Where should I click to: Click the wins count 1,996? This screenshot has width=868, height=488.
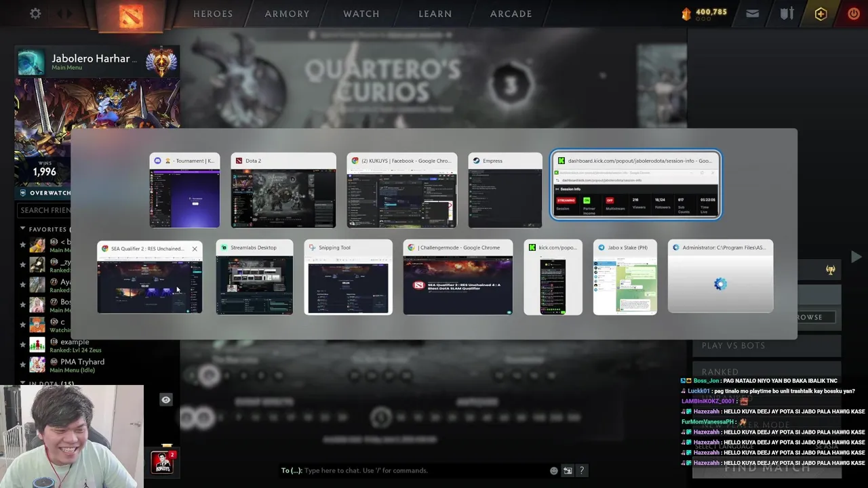(x=45, y=171)
